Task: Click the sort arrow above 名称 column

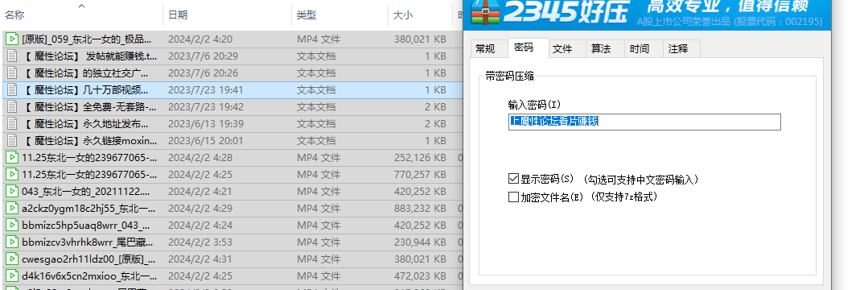Action: pos(81,6)
